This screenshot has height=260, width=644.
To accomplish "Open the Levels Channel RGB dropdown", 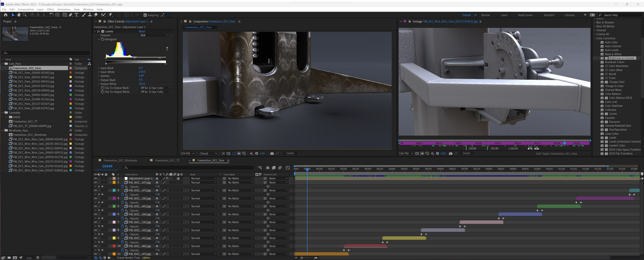I will click(x=154, y=35).
